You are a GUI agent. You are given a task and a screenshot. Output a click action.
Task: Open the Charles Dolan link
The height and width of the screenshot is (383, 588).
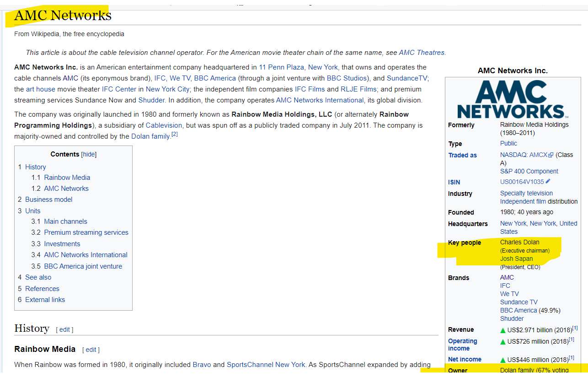click(520, 242)
